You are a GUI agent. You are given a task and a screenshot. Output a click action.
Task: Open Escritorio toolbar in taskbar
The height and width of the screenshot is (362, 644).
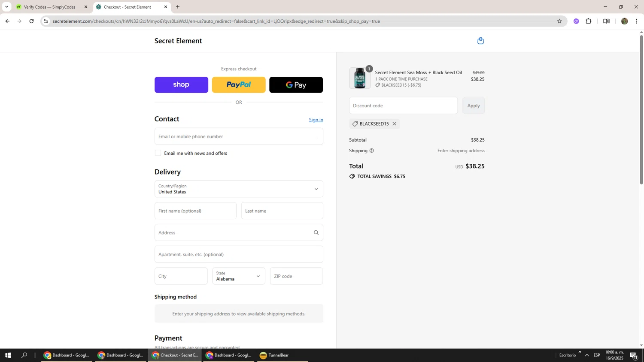point(568,355)
